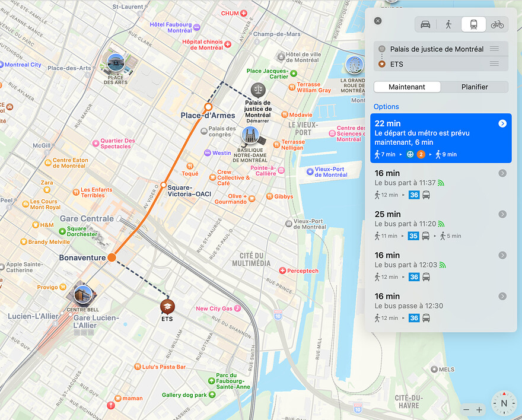Switch to cycling directions bicycle icon

pos(497,24)
